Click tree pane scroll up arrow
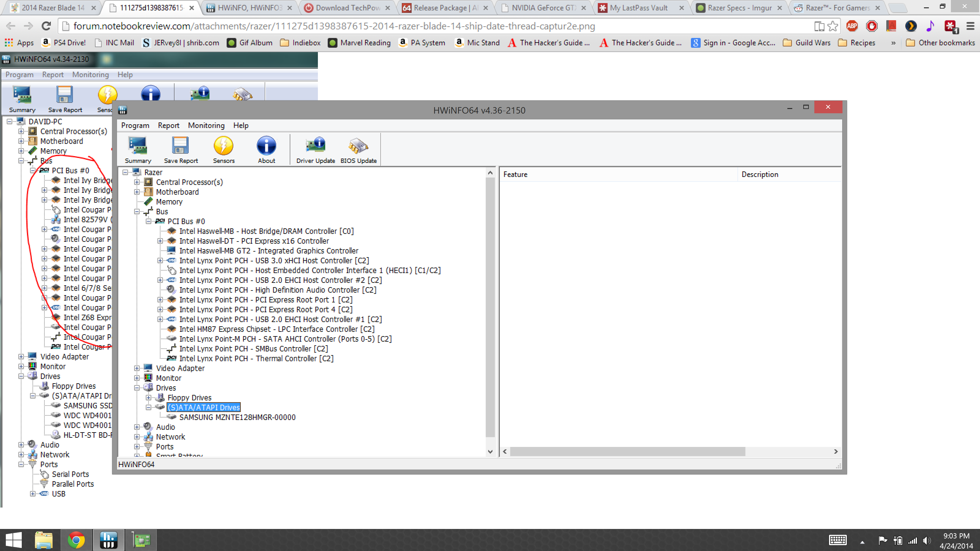Image resolution: width=980 pixels, height=551 pixels. (x=490, y=173)
